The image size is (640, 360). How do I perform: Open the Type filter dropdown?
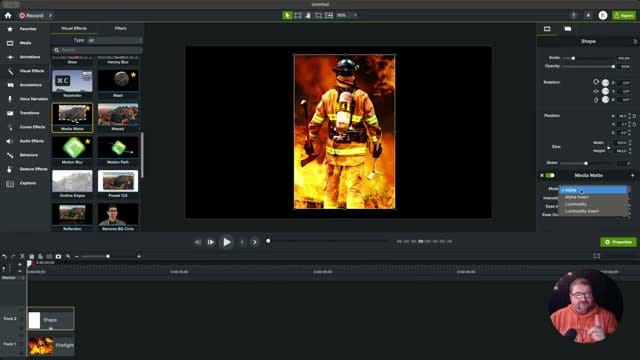[x=114, y=40]
